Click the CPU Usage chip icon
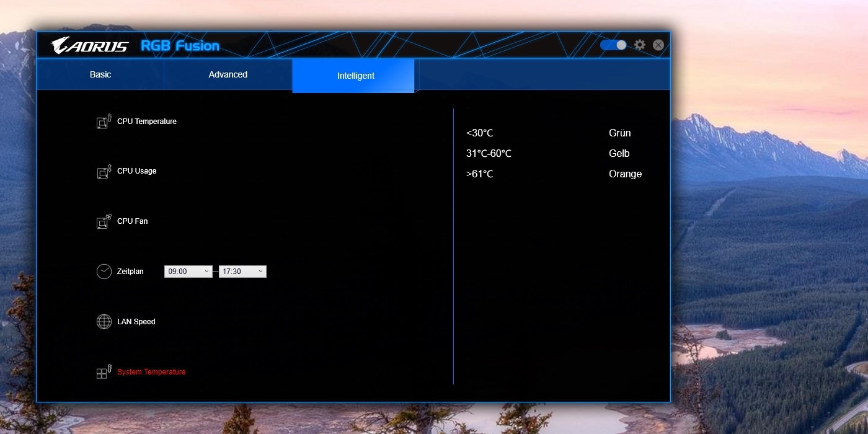868x434 pixels. (104, 171)
